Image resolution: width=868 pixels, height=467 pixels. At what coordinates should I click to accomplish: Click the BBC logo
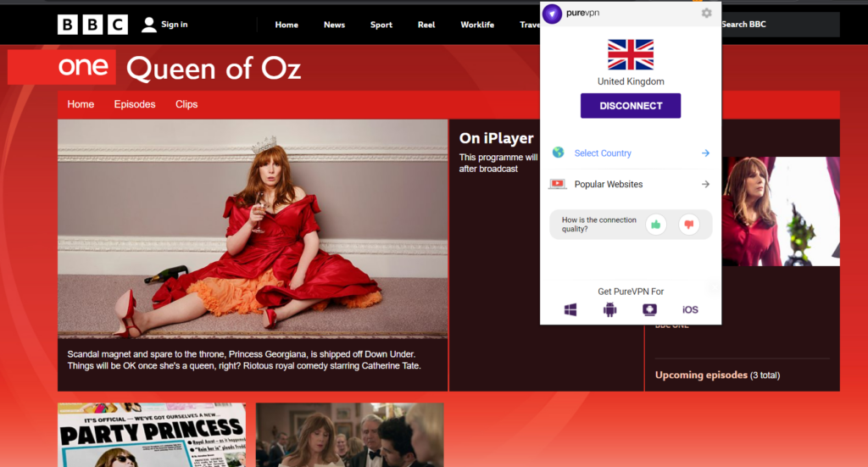[x=92, y=25]
